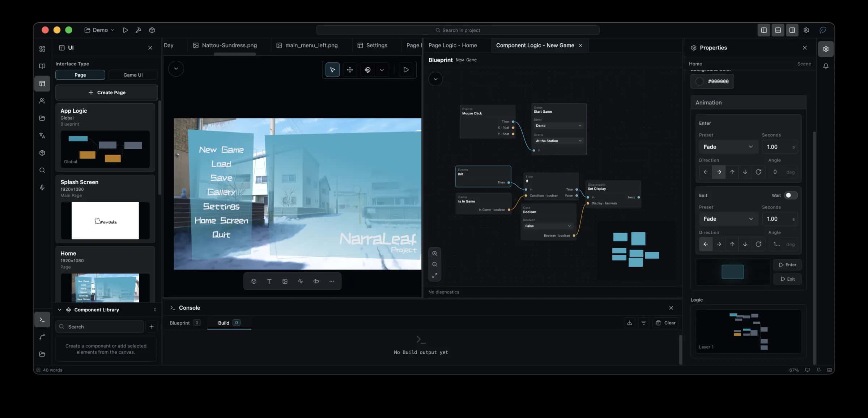Zoom in on the blueprint graph
Image resolution: width=868 pixels, height=418 pixels.
[x=435, y=253]
